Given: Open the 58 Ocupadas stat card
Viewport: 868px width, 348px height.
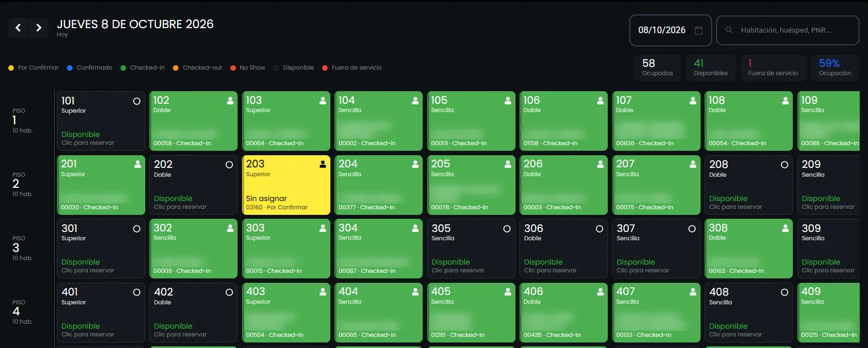Looking at the screenshot, I should (x=657, y=67).
